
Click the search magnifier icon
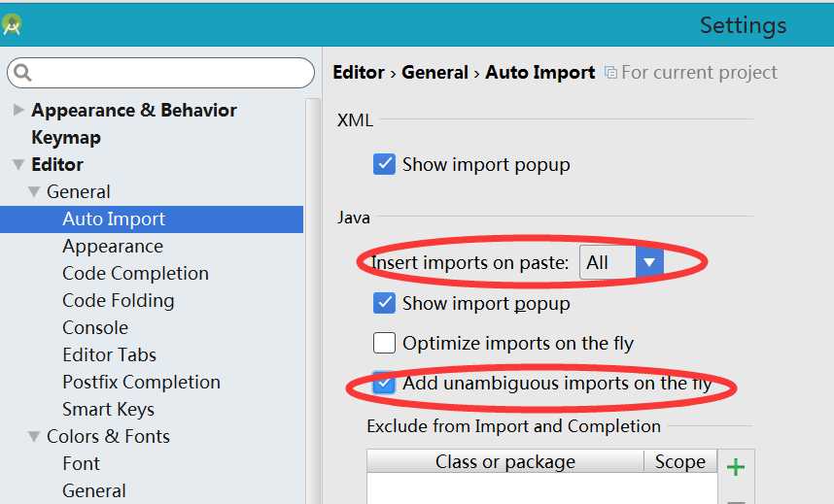tap(22, 72)
